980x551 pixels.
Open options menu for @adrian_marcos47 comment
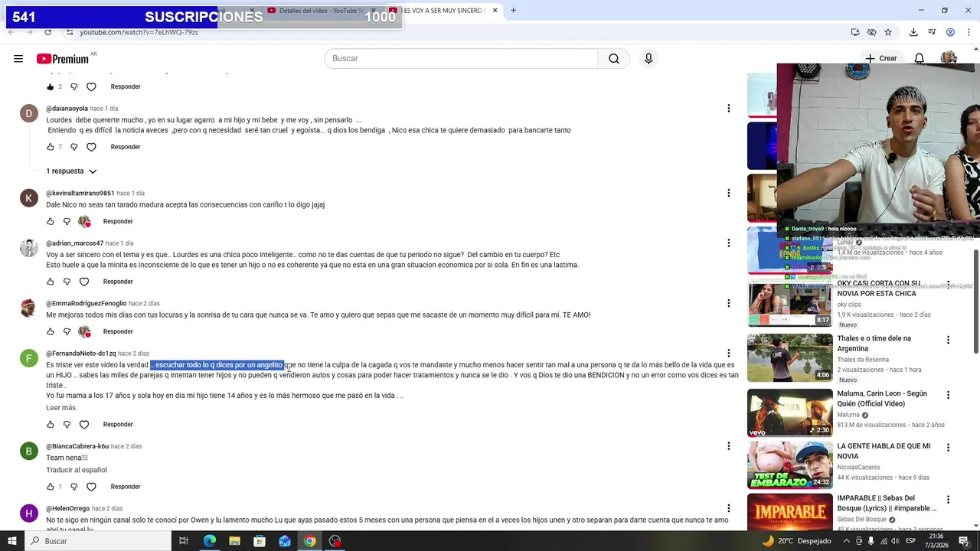(728, 243)
